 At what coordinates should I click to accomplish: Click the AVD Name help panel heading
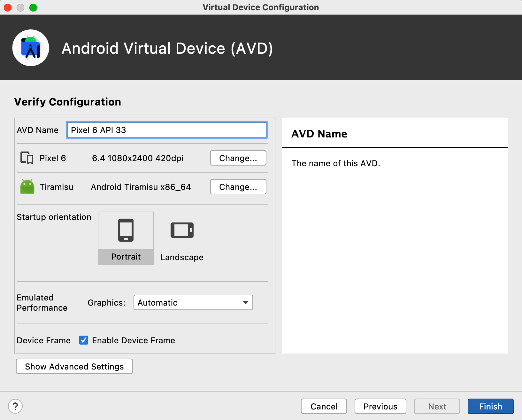point(319,134)
